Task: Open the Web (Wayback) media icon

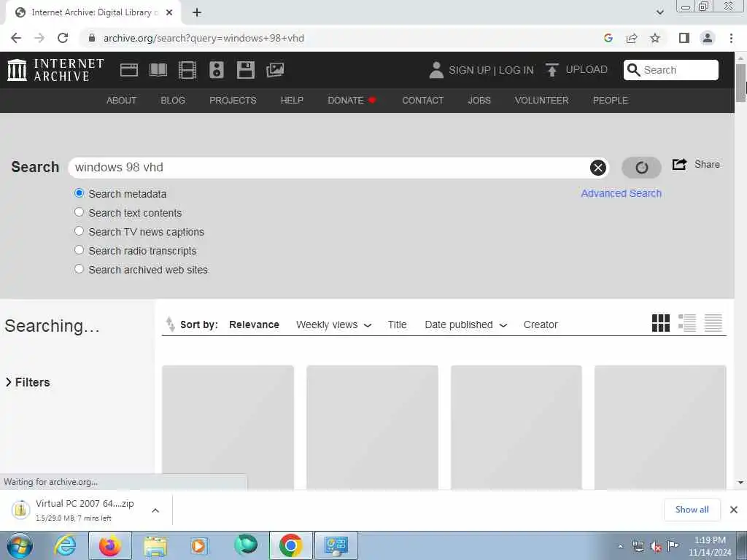Action: (x=129, y=70)
